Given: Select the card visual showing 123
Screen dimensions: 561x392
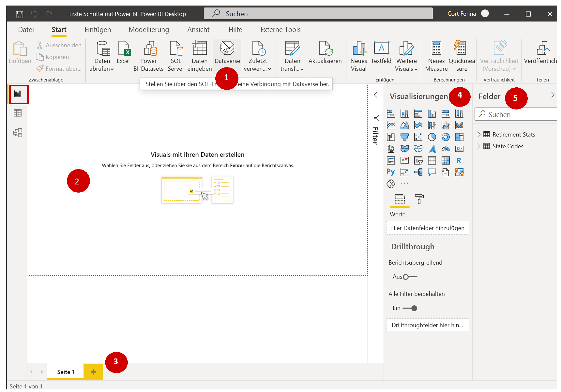Looking at the screenshot, I should 459,149.
